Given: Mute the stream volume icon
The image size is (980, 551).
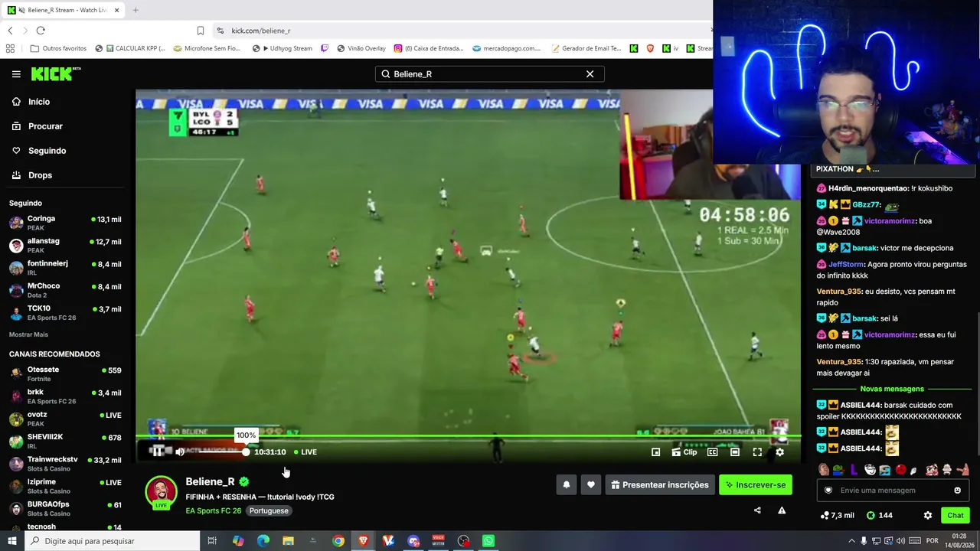Looking at the screenshot, I should (180, 452).
